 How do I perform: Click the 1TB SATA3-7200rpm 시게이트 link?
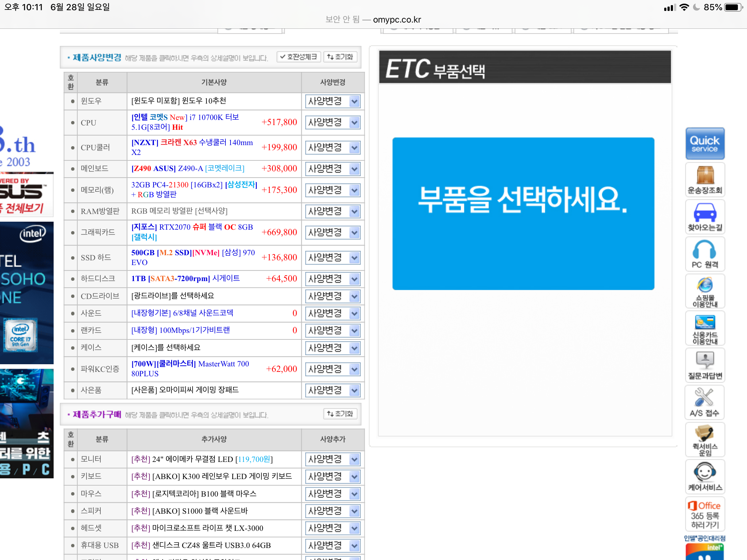(186, 279)
